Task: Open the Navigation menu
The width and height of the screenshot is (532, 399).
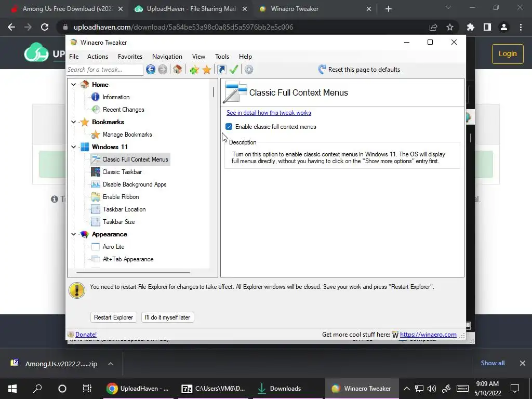Action: (x=167, y=57)
